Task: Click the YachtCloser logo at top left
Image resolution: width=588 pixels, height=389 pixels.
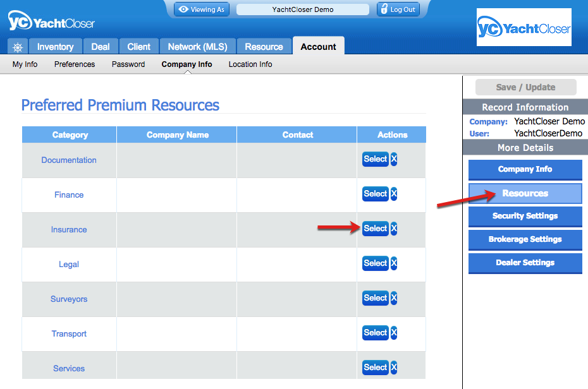Action: coord(51,21)
